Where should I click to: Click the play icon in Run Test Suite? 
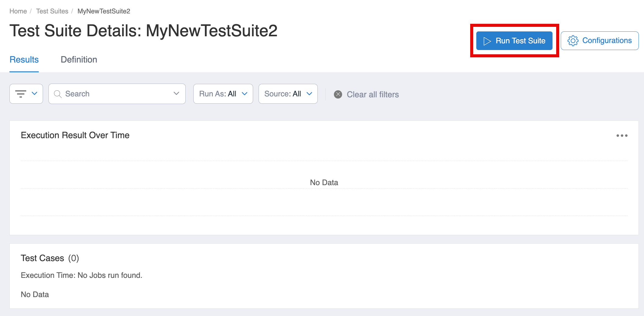click(x=487, y=41)
